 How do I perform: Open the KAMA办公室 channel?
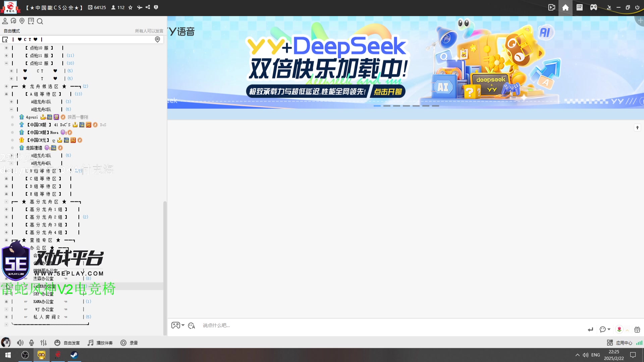click(43, 302)
